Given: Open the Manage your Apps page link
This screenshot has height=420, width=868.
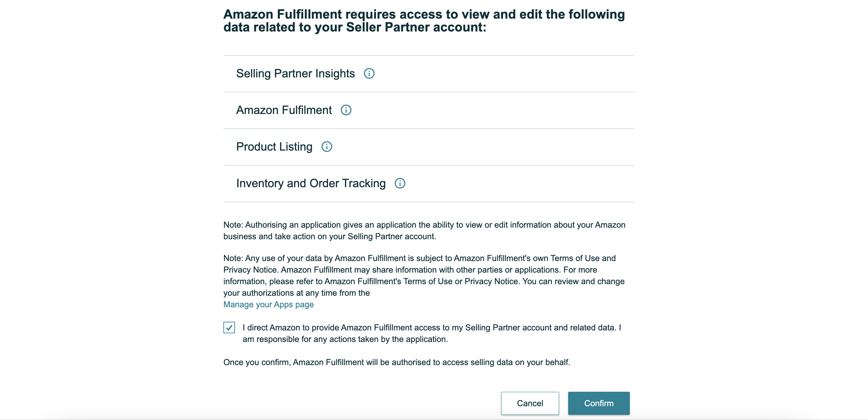Looking at the screenshot, I should tap(268, 305).
